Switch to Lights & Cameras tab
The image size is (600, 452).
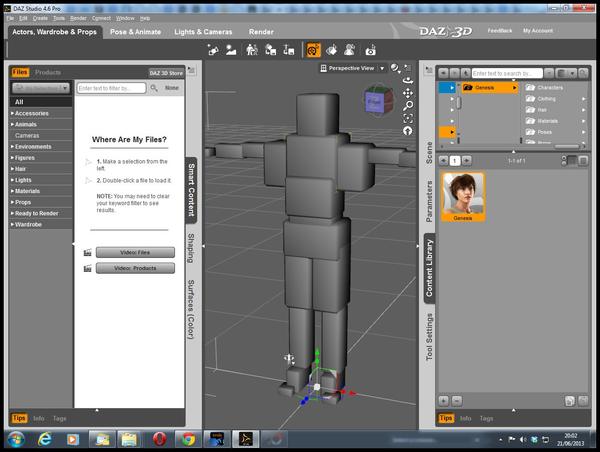click(x=203, y=32)
